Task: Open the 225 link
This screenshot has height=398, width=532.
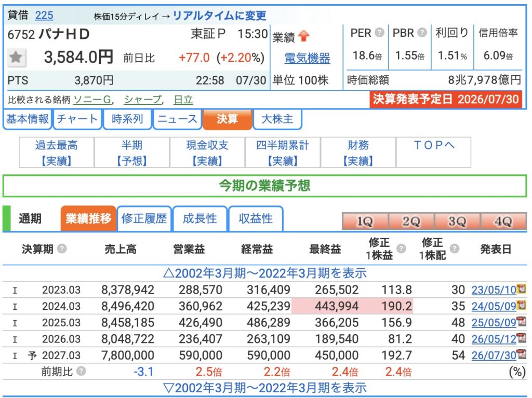Action: tap(44, 15)
